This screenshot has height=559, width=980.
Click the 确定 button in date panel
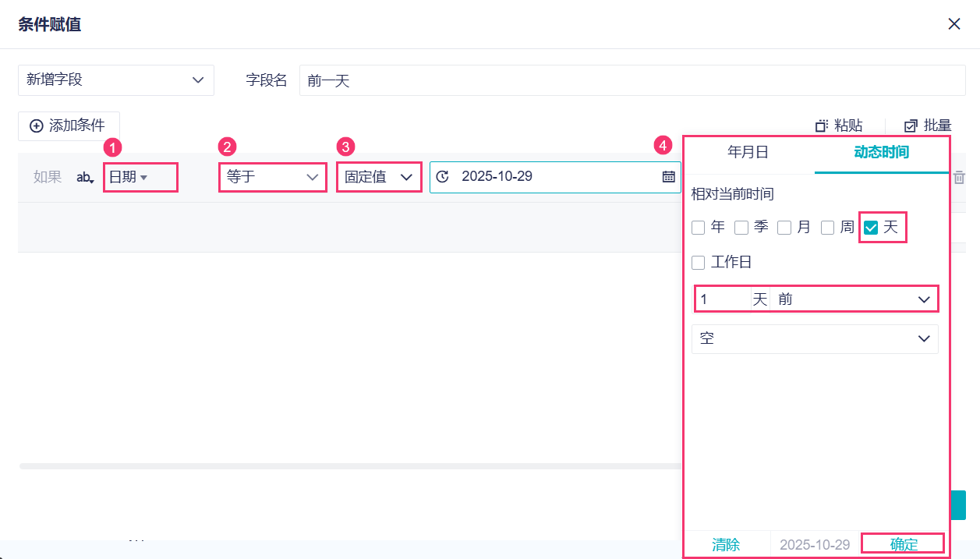(904, 544)
